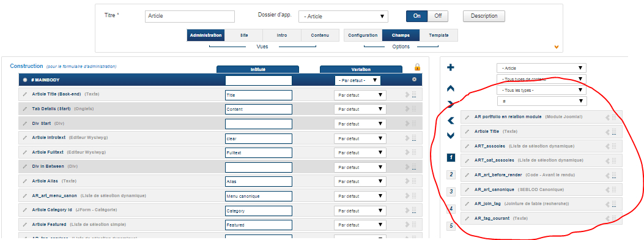Switch to the Site view tab

(x=244, y=36)
